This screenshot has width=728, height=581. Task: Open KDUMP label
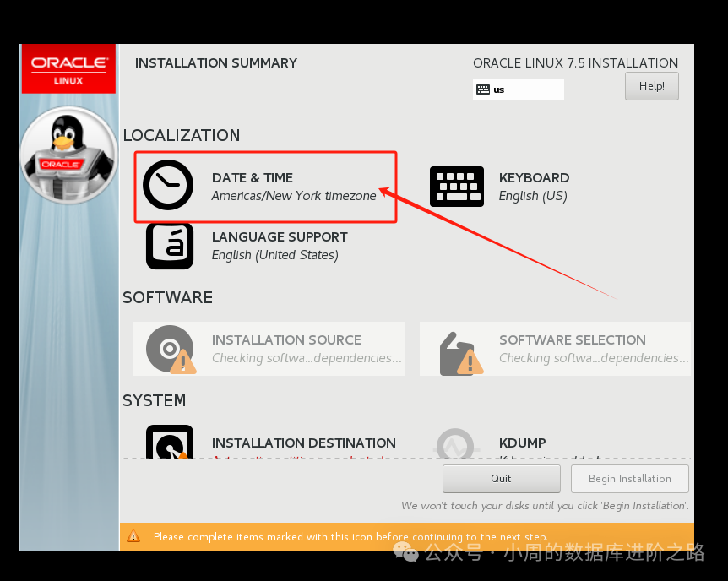(522, 443)
